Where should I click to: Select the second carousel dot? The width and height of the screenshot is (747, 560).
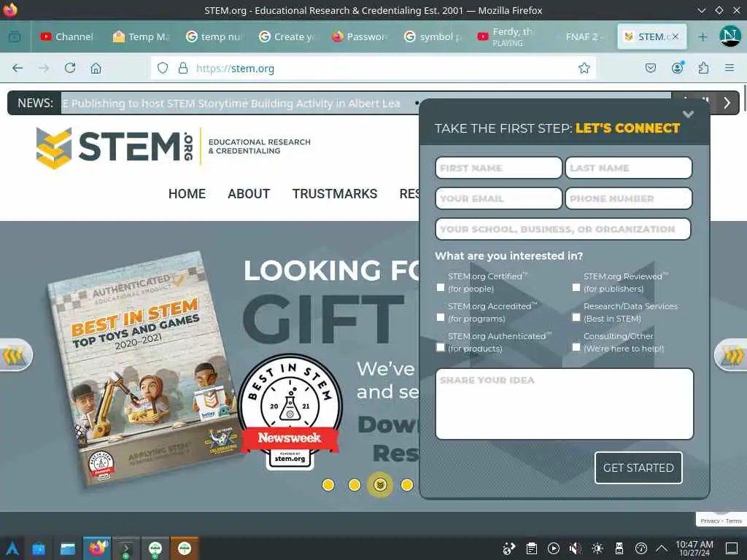point(355,485)
